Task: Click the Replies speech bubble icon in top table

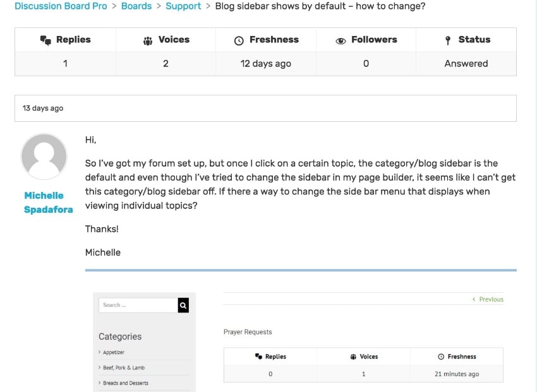Action: (x=45, y=40)
